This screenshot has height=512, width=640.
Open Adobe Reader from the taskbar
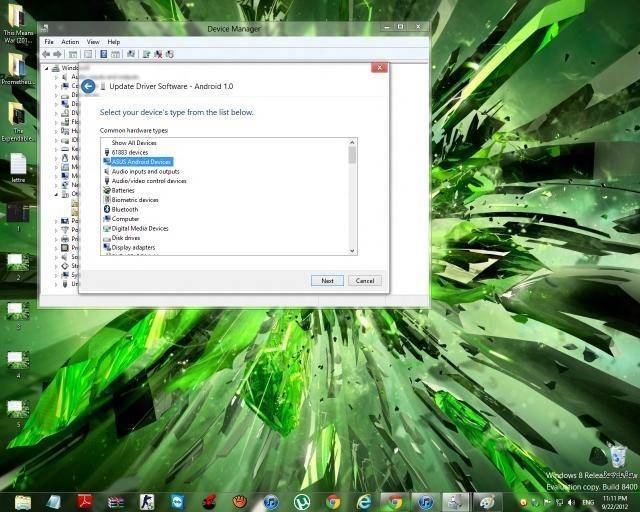click(x=84, y=502)
